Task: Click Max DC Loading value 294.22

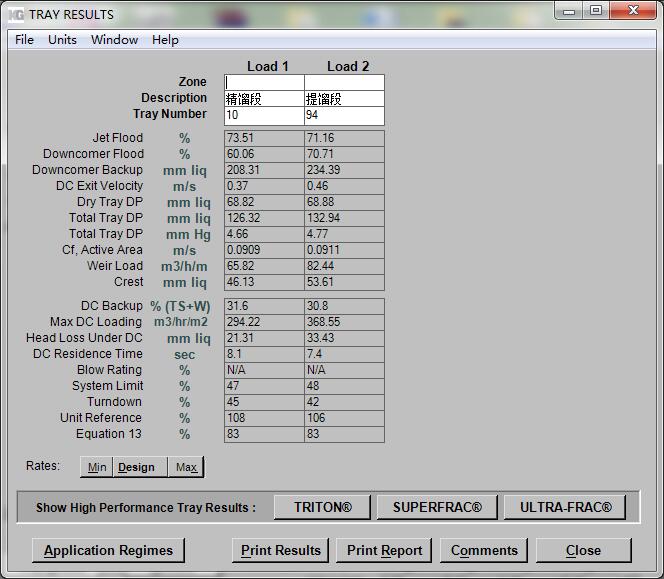Action: click(x=264, y=322)
